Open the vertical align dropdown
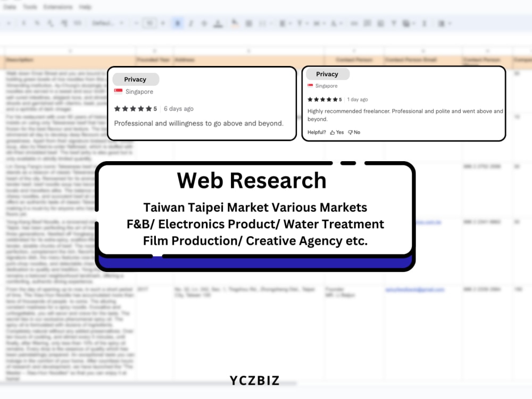Viewport: 532px width, 399px height. 302,23
